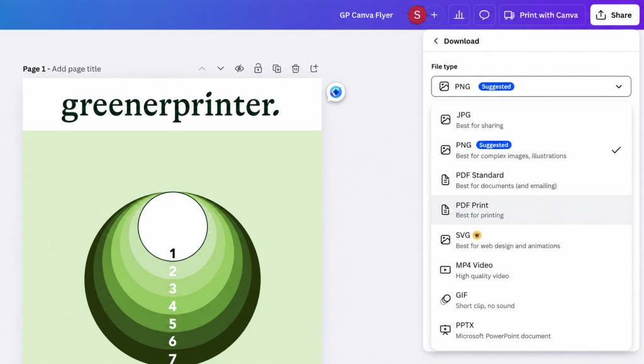The height and width of the screenshot is (364, 644).
Task: Click the number 6 in the dark green ring
Action: (172, 341)
